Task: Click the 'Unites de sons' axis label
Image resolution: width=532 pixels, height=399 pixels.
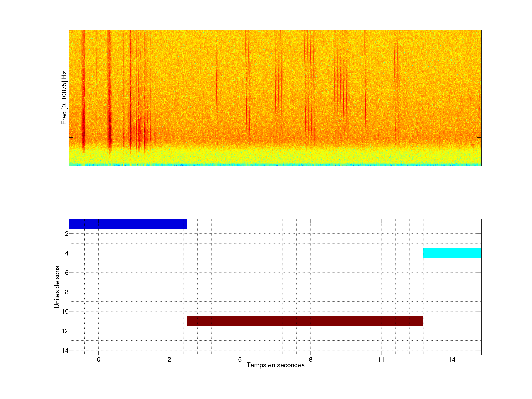Action: (57, 287)
